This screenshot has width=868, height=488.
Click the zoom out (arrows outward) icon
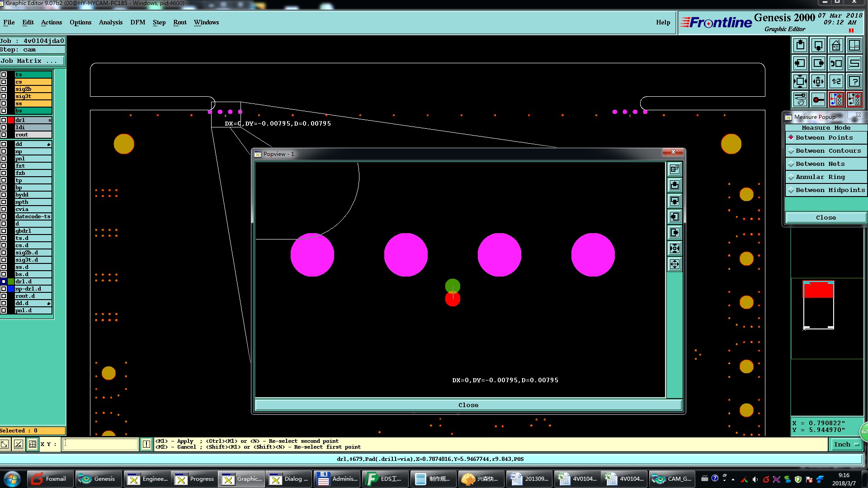[818, 81]
